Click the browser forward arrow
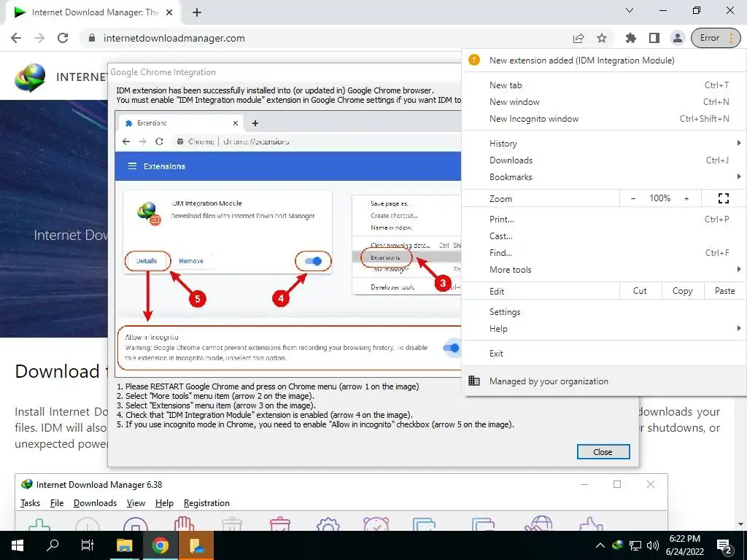The height and width of the screenshot is (560, 747). 39,38
